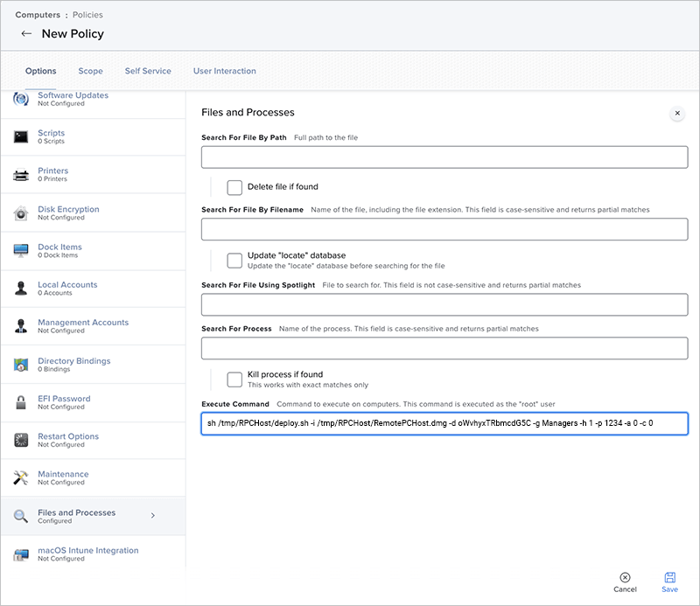Viewport: 700px width, 606px height.
Task: Click the Restart Options icon
Action: pyautogui.click(x=21, y=440)
